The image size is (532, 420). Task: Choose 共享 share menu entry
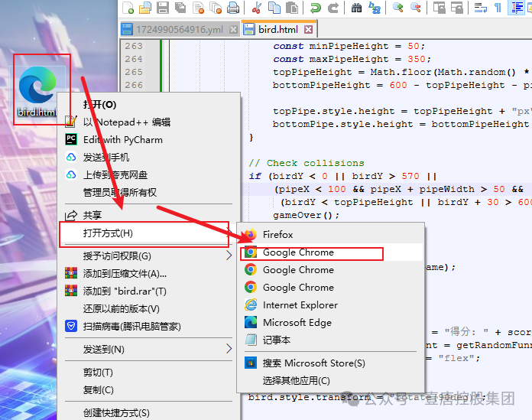(148, 215)
